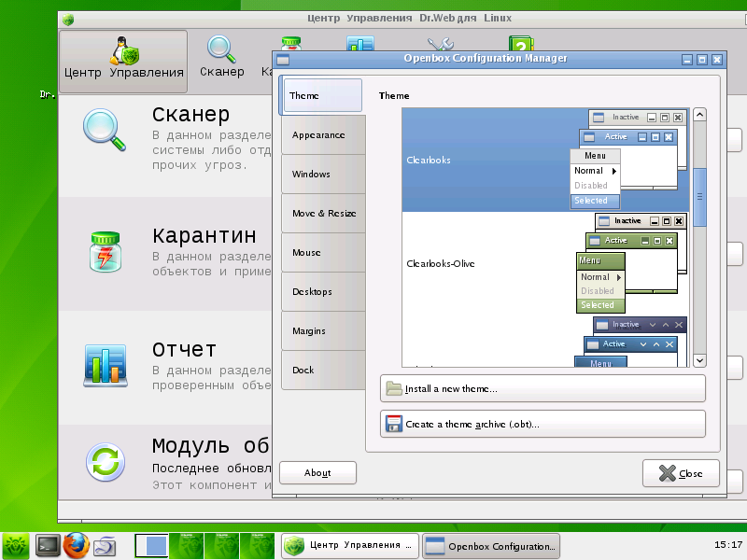Launch Firefox from the taskbar
Viewport: 747px width, 560px height.
tap(75, 543)
